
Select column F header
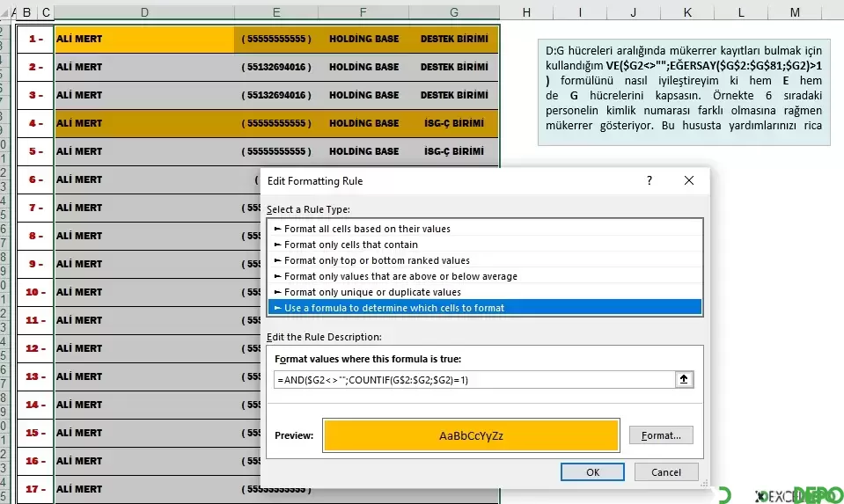363,12
